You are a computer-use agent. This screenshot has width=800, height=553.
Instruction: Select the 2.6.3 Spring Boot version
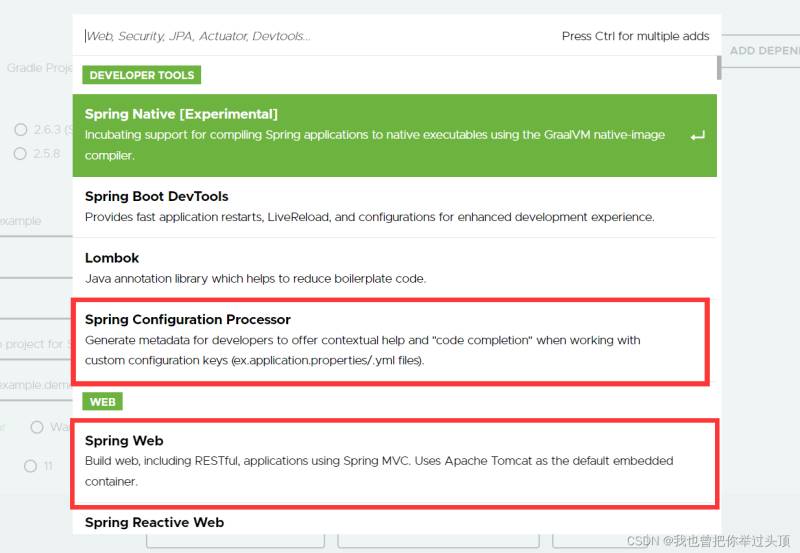(x=20, y=129)
